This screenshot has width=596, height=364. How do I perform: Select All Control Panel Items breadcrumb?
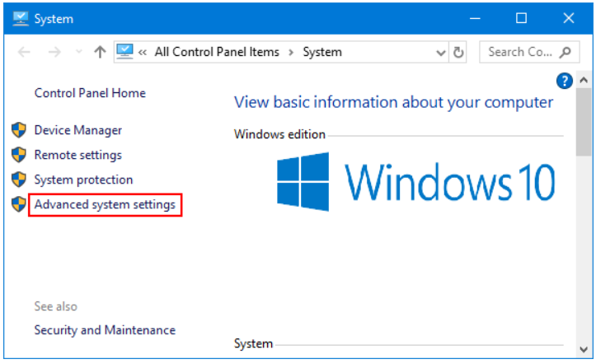pos(217,52)
